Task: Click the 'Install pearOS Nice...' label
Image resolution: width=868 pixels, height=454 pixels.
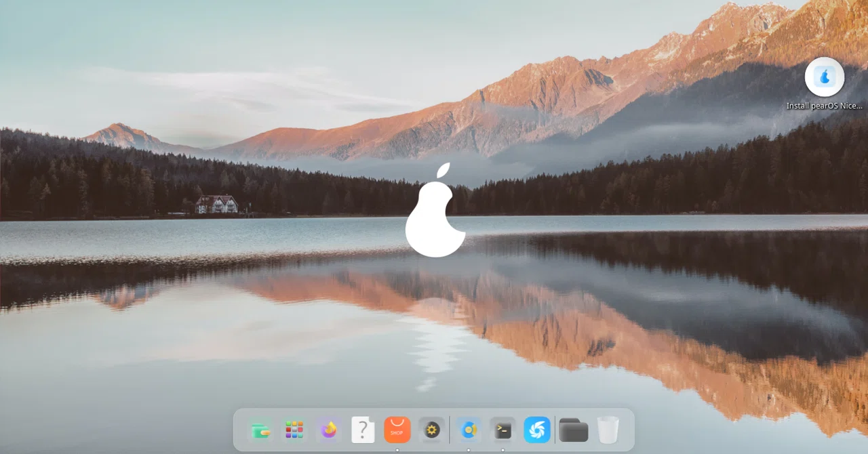Action: (x=825, y=106)
